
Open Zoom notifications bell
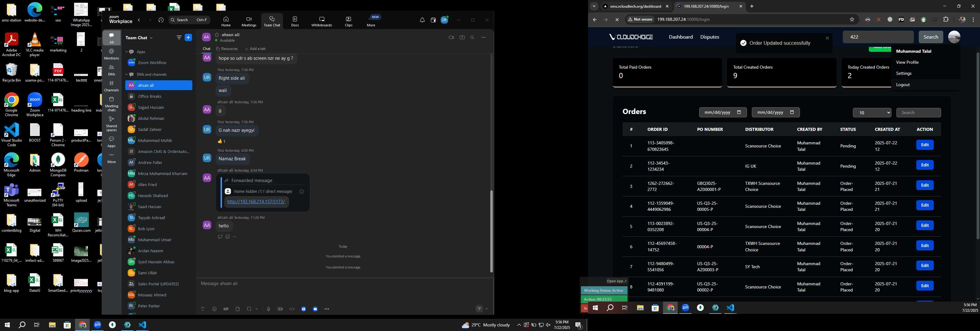[x=422, y=20]
